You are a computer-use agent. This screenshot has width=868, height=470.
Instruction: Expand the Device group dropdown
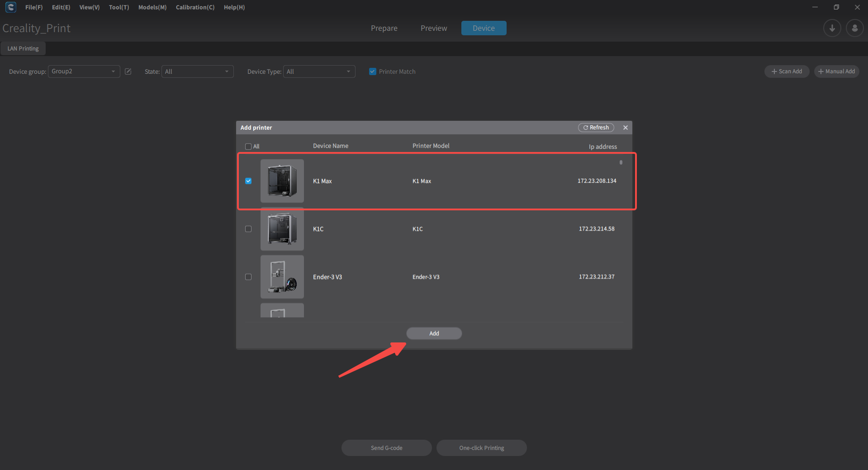(84, 71)
